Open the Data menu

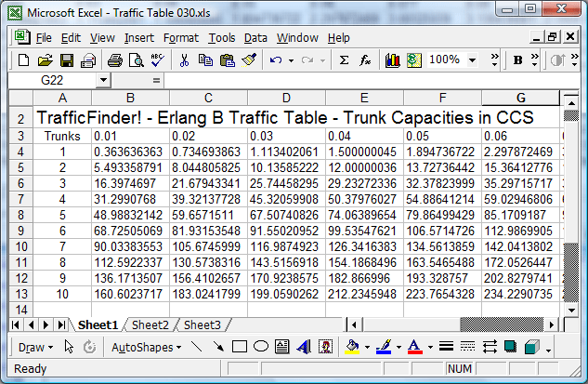pyautogui.click(x=255, y=38)
